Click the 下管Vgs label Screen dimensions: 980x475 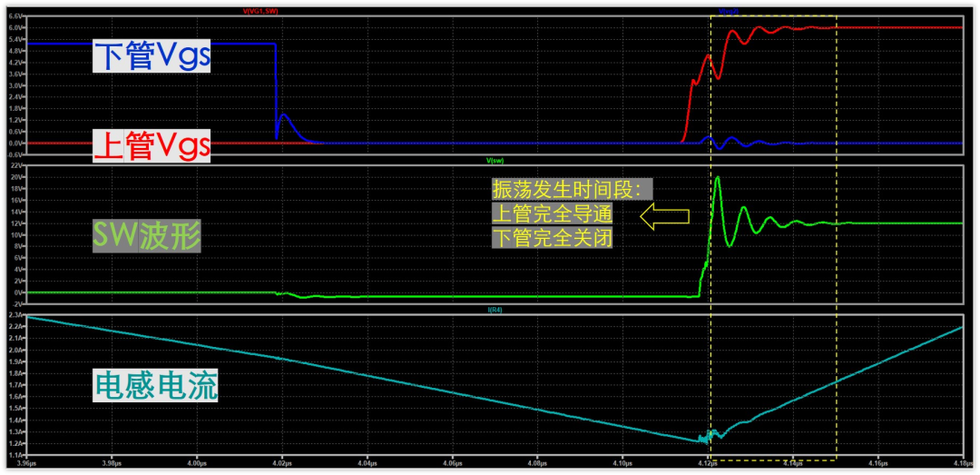coord(151,56)
